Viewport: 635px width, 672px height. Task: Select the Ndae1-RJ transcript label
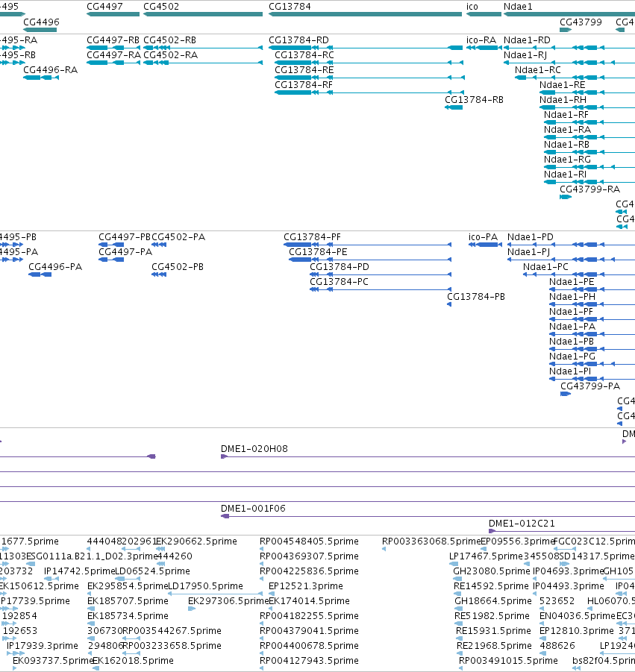pyautogui.click(x=525, y=55)
